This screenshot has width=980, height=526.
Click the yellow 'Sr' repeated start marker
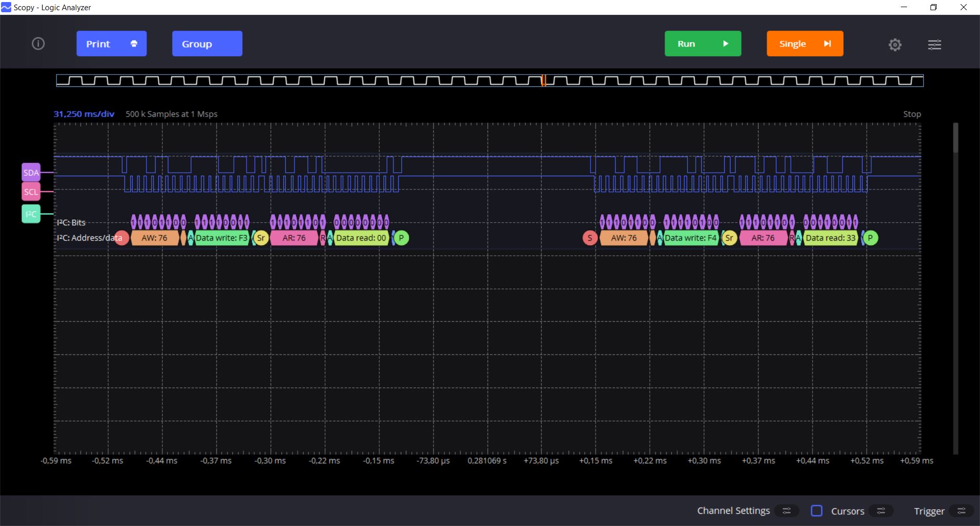click(261, 238)
